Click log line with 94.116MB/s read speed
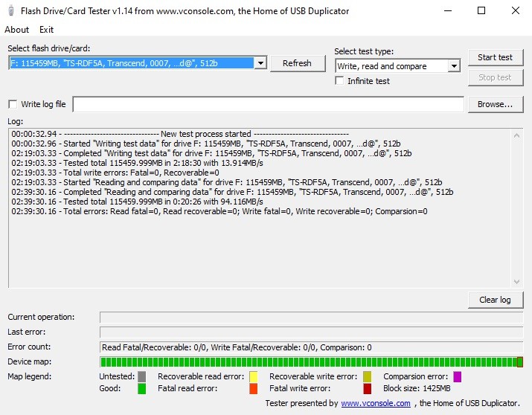The height and width of the screenshot is (415, 532). (137, 202)
